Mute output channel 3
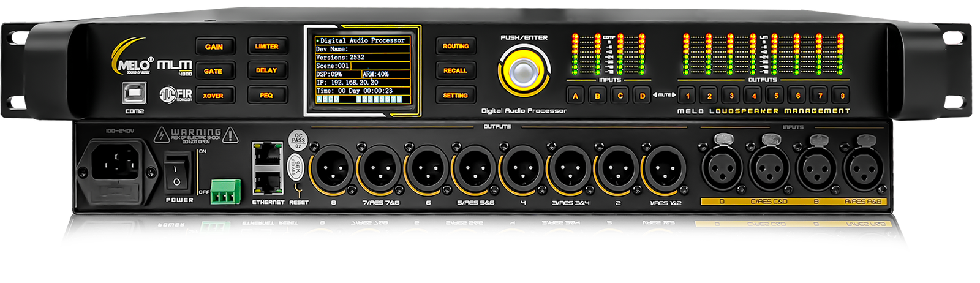980x283 pixels. point(731,96)
